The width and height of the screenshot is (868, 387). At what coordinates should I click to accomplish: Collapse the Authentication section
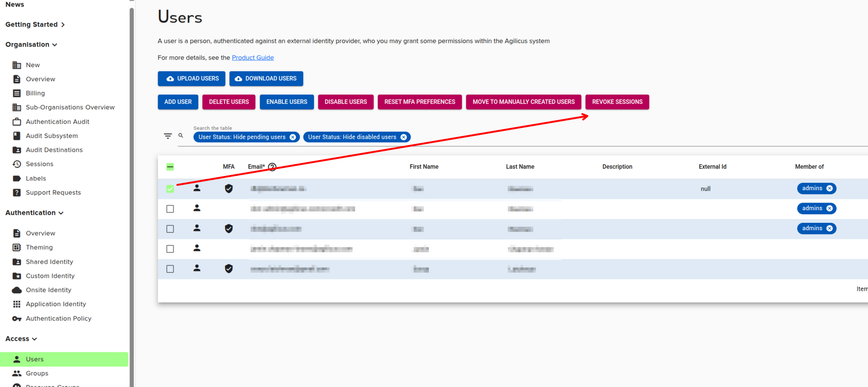(34, 213)
